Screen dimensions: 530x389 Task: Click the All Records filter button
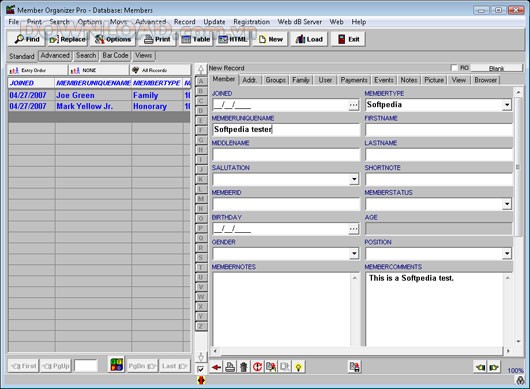[x=160, y=70]
